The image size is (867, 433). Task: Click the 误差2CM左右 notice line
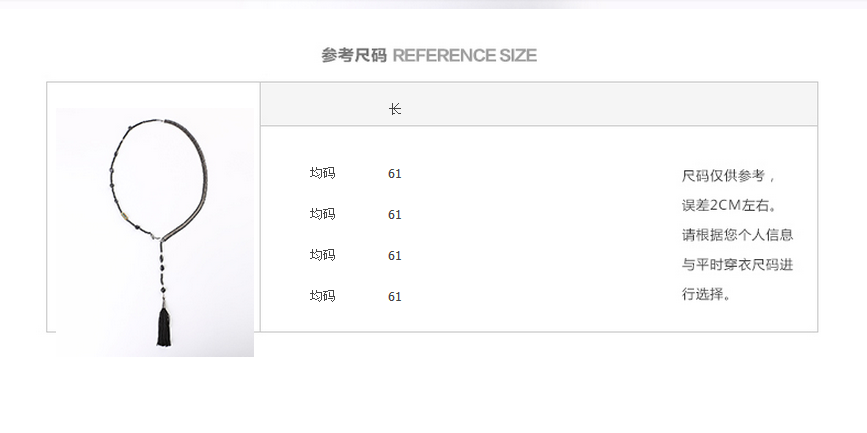[x=730, y=206]
